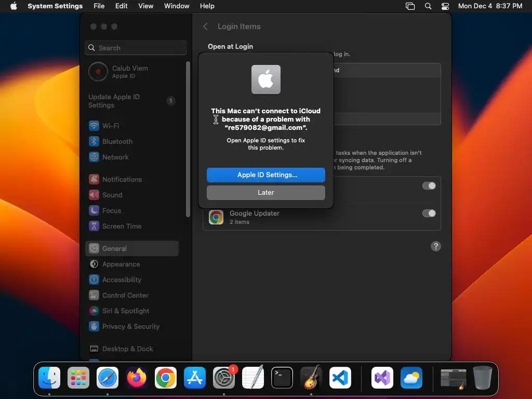This screenshot has height=399, width=532.
Task: Open Calub Viem Apple ID profile
Action: (131, 72)
